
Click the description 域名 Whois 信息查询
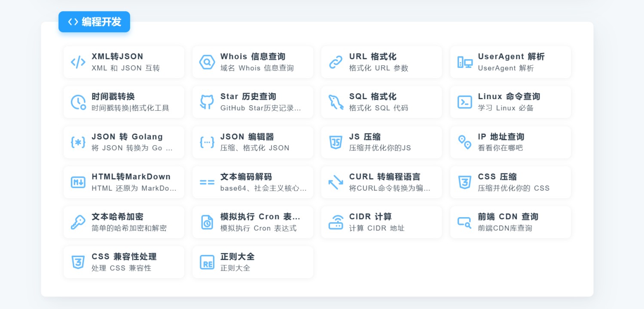(257, 68)
